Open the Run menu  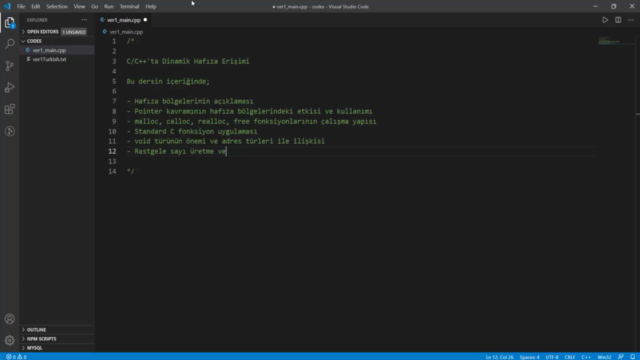pyautogui.click(x=109, y=7)
